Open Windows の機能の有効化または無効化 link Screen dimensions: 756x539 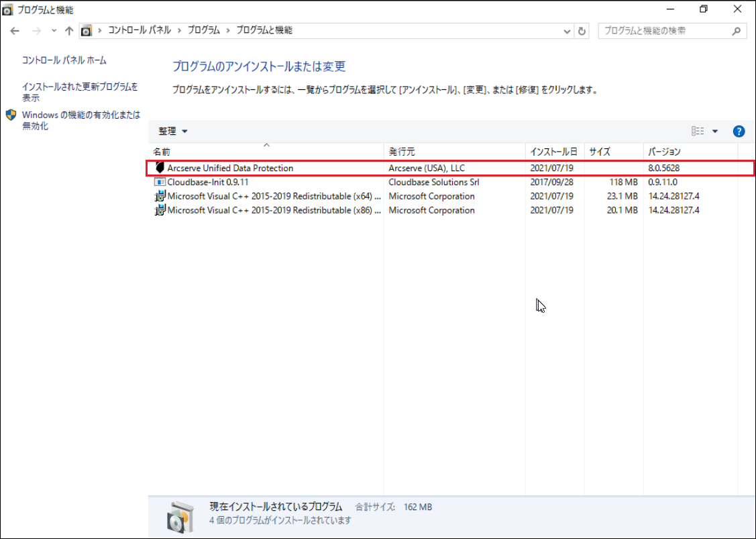(x=81, y=120)
